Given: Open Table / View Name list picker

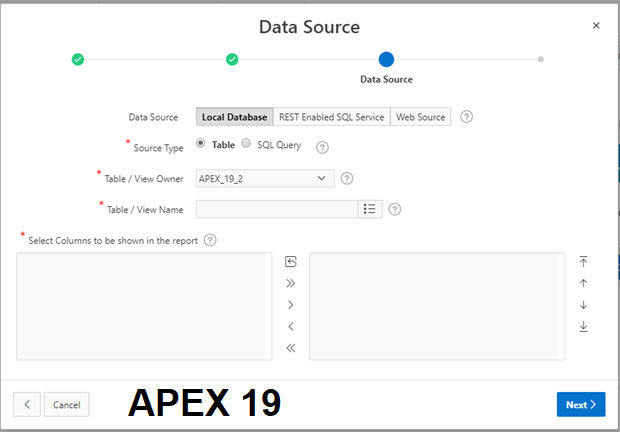Looking at the screenshot, I should (x=369, y=209).
